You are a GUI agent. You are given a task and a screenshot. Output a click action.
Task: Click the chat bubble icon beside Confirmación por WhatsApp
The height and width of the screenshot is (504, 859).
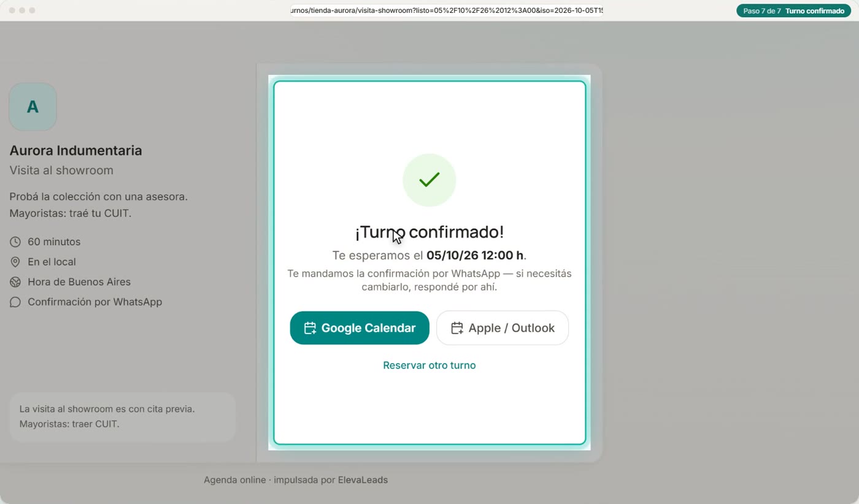(15, 302)
